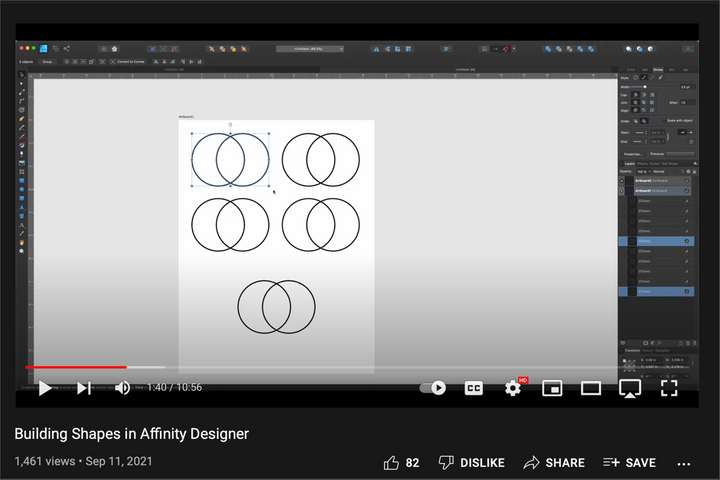Select the blue Rectangle tool in the toolbox

[x=22, y=181]
